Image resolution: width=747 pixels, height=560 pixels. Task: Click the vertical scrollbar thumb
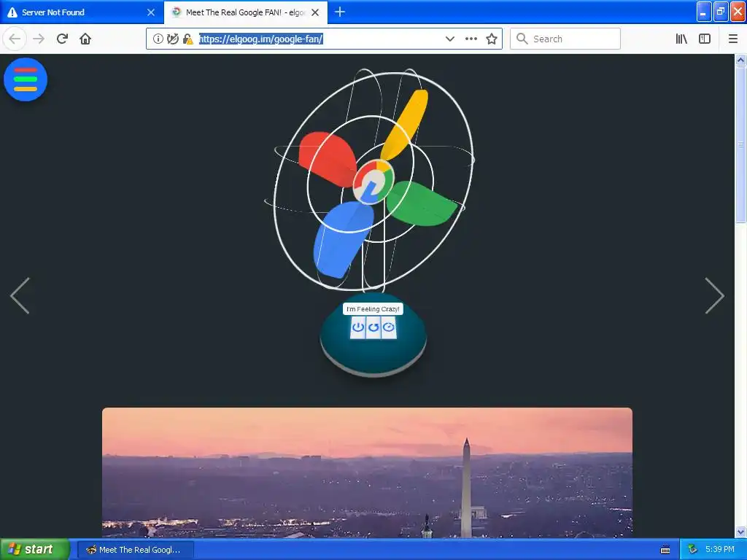pyautogui.click(x=741, y=144)
